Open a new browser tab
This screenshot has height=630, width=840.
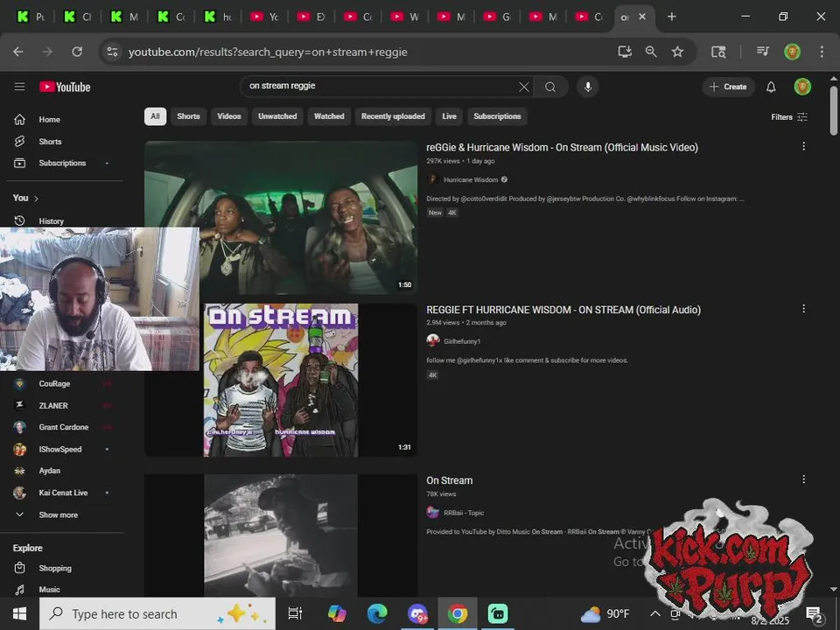(671, 17)
